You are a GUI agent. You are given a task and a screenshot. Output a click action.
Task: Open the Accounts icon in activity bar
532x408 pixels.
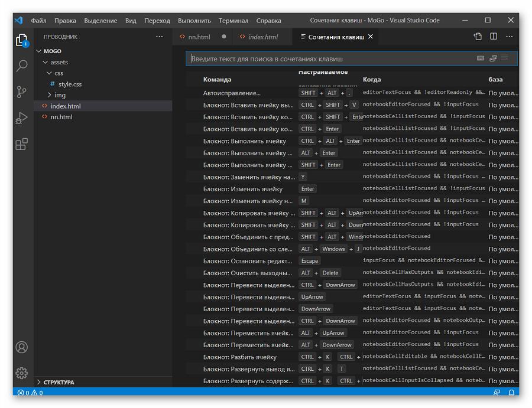click(22, 347)
